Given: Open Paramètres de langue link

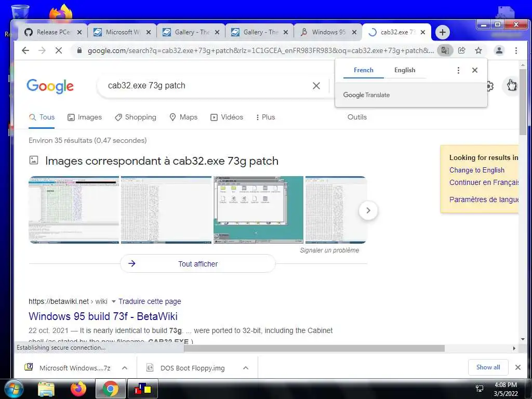Looking at the screenshot, I should [484, 199].
